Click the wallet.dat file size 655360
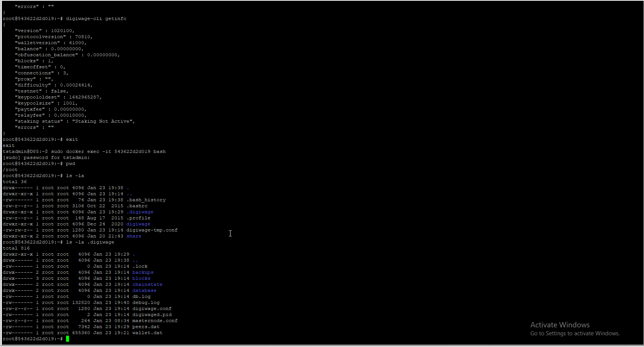Viewport: 644px width, 347px height. pyautogui.click(x=81, y=333)
